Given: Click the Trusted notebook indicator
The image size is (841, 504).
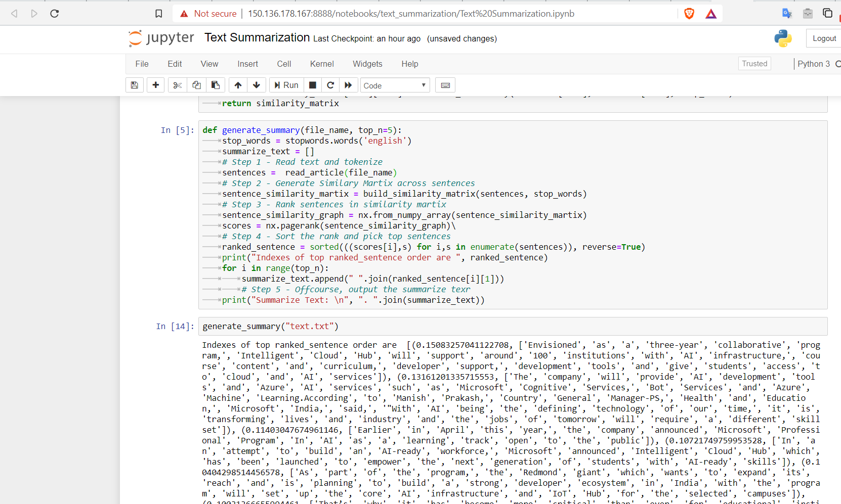Looking at the screenshot, I should (x=754, y=64).
